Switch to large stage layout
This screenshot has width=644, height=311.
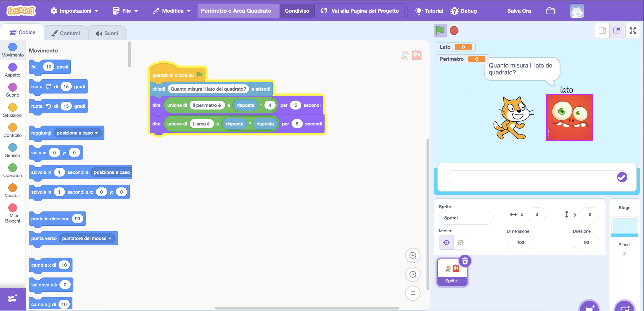(x=617, y=31)
